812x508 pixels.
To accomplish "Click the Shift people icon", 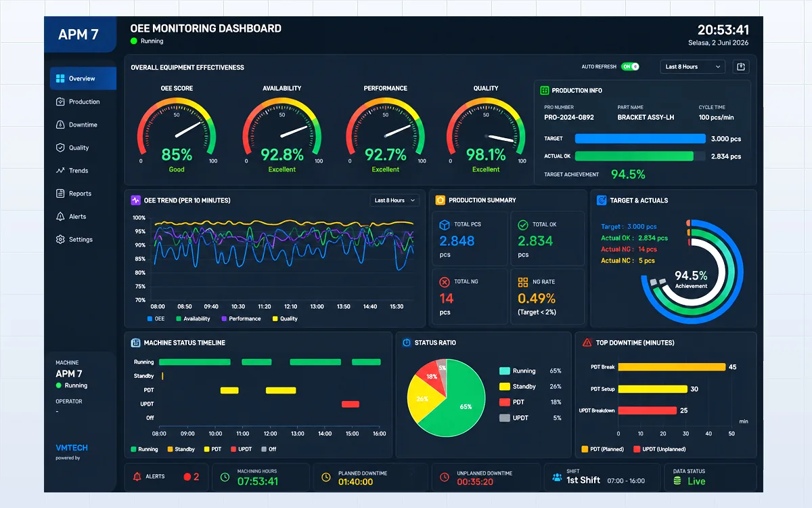I will tap(557, 477).
